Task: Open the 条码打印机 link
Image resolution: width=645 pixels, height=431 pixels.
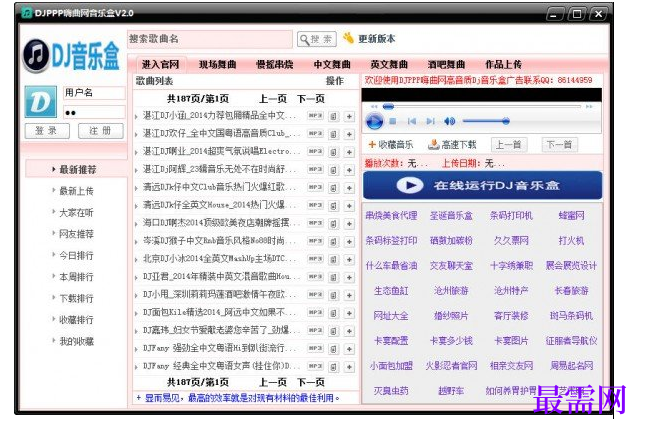Action: pyautogui.click(x=511, y=216)
